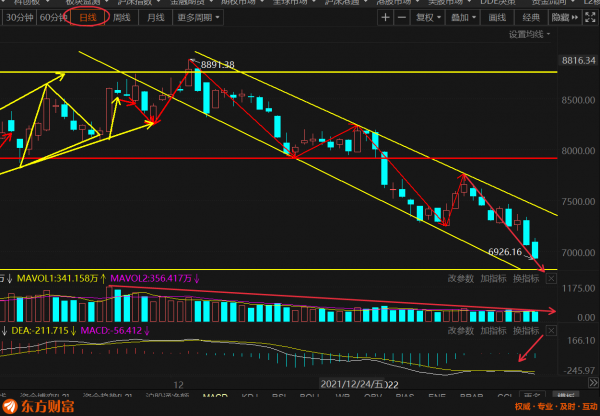Click 改参数 in the volume panel
The height and width of the screenshot is (416, 600).
461,276
